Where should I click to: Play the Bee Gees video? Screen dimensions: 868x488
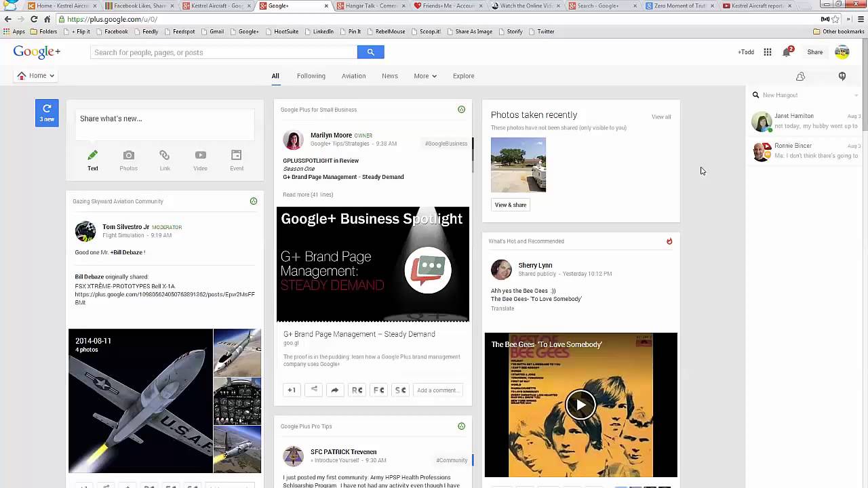coord(580,405)
